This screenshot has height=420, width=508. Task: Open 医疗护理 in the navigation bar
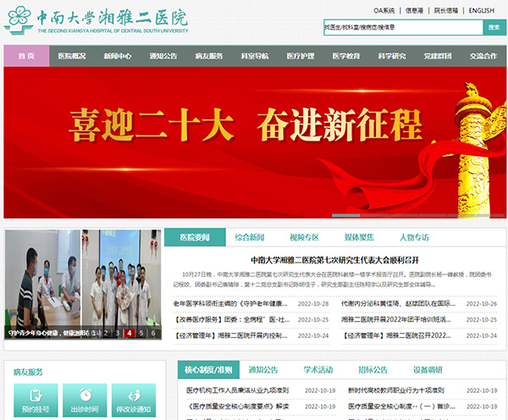tap(301, 56)
